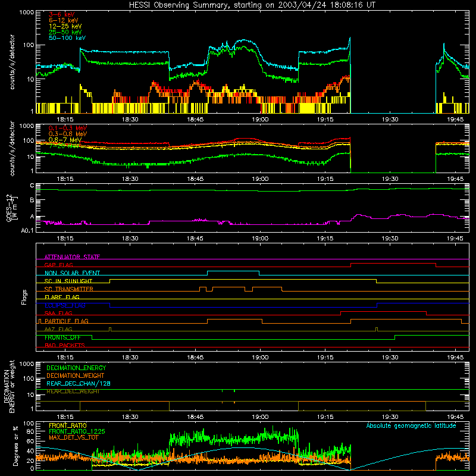
Task: Select the PARTICLE_FLAG label
Action: pyautogui.click(x=67, y=321)
